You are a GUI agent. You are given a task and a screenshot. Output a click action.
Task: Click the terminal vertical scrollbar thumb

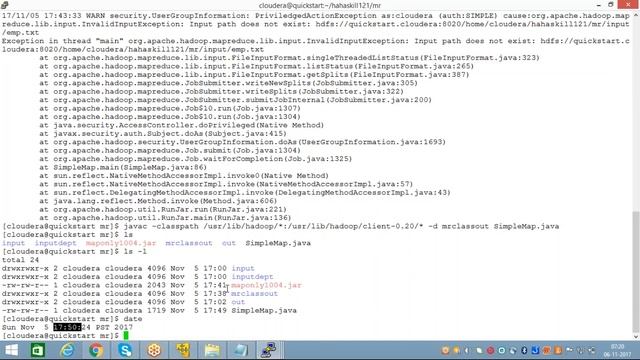[x=636, y=271]
